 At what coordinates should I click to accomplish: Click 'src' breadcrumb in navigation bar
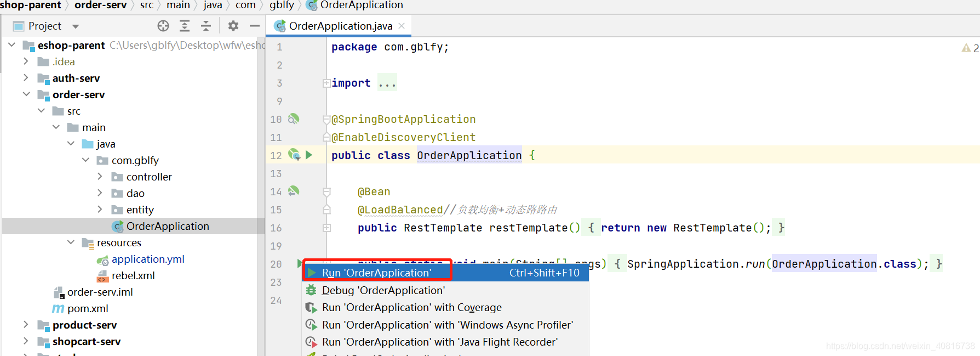pyautogui.click(x=147, y=5)
